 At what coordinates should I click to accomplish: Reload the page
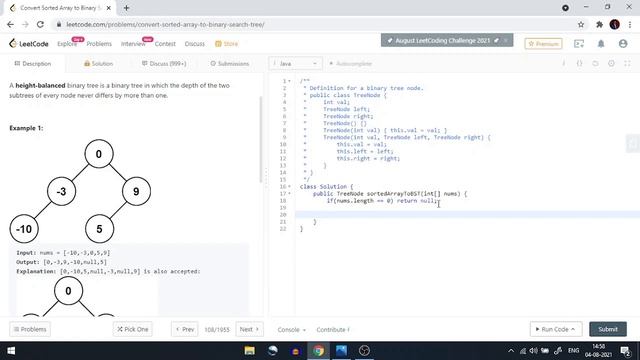tap(40, 24)
